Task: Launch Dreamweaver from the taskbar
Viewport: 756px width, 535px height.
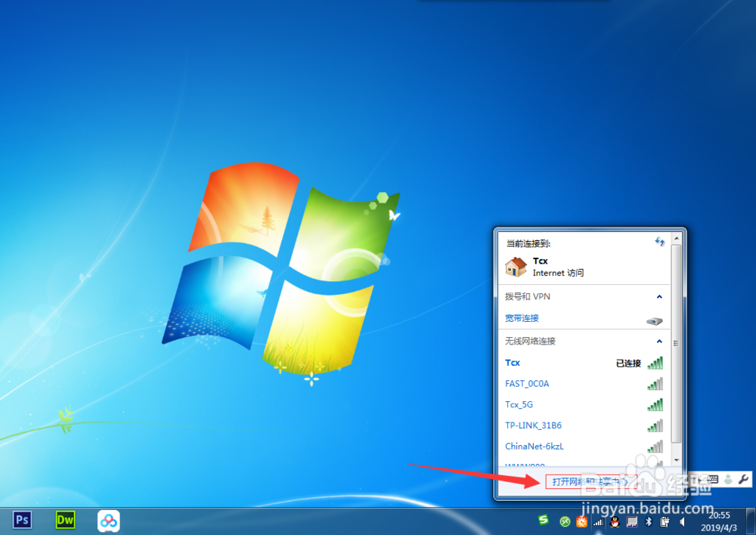Action: coord(65,521)
